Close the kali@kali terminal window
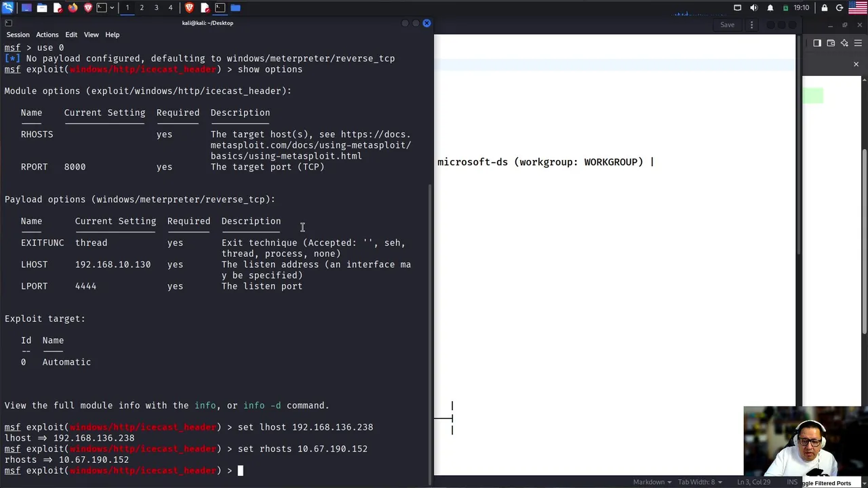The image size is (868, 488). pyautogui.click(x=427, y=23)
